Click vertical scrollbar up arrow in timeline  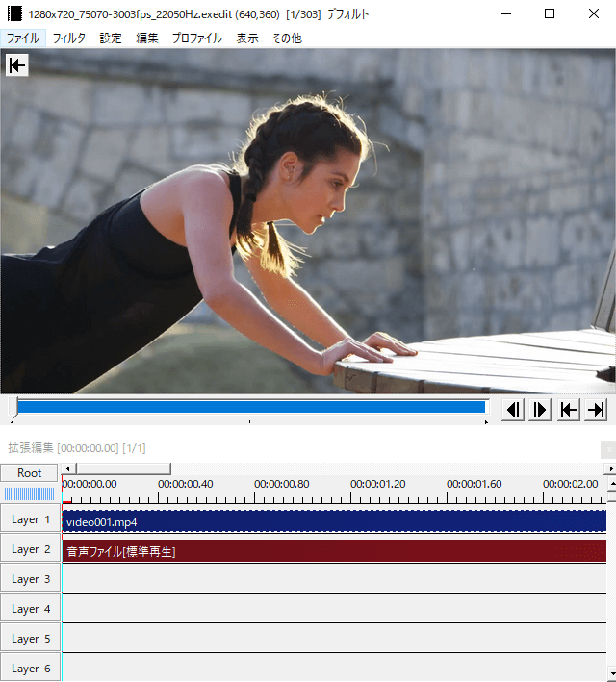click(x=611, y=483)
